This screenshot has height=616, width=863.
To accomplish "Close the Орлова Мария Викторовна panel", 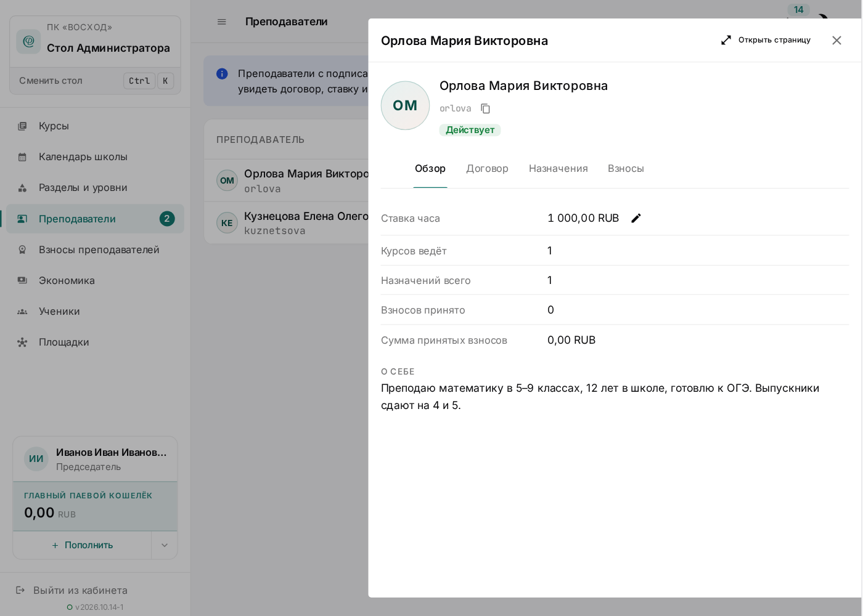I will tap(836, 40).
